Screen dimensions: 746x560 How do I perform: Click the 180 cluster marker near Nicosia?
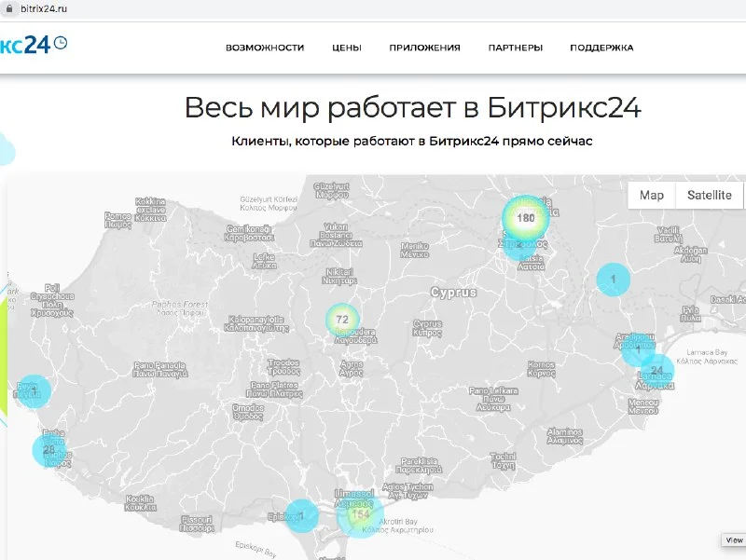pos(526,218)
